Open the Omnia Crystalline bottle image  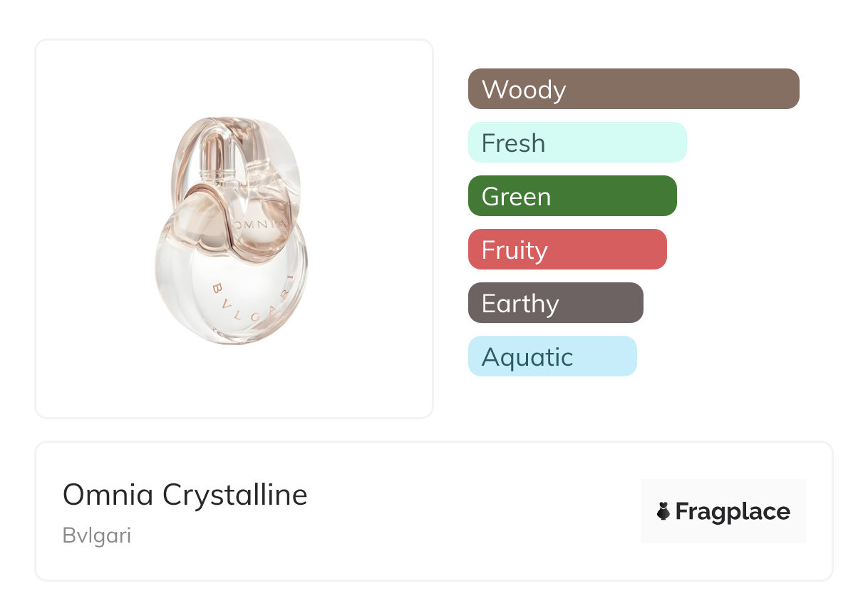click(x=233, y=228)
